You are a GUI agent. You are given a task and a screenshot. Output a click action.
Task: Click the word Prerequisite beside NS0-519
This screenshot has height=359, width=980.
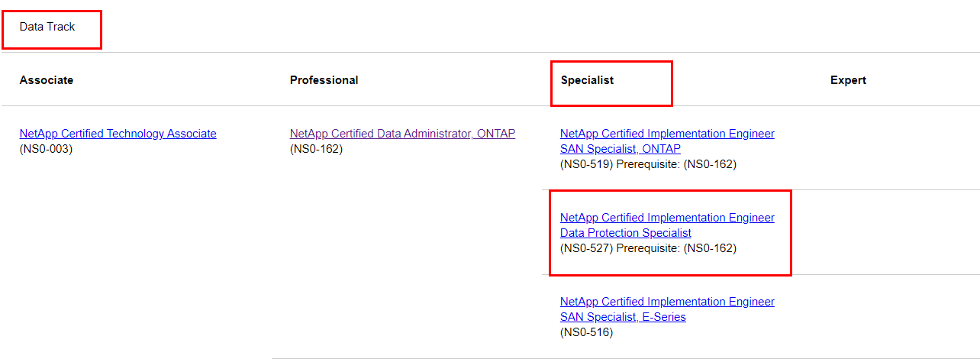coord(648,164)
